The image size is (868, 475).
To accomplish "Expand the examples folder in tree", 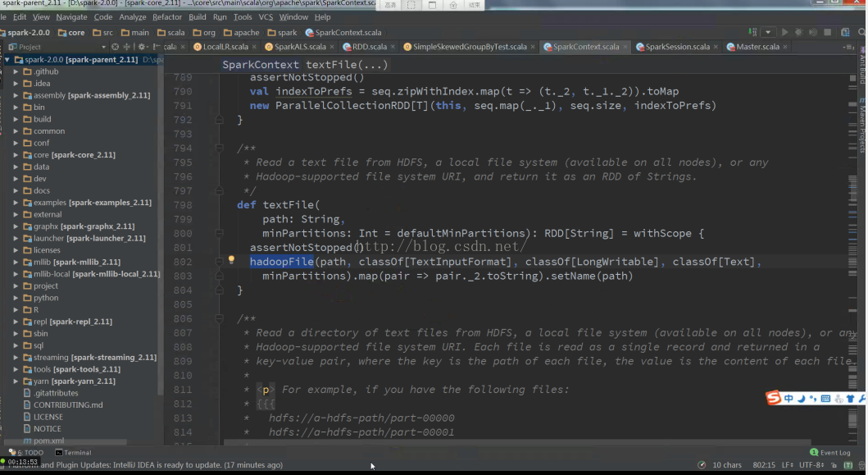I will coord(16,203).
